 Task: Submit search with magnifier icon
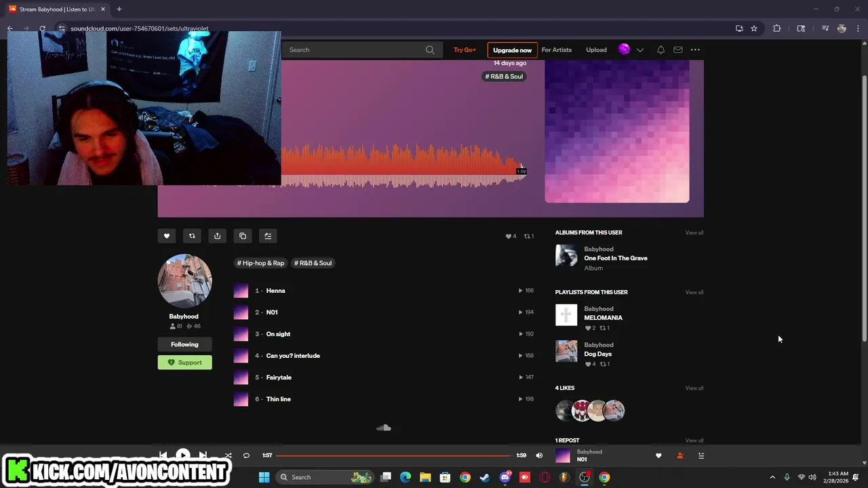pyautogui.click(x=430, y=49)
